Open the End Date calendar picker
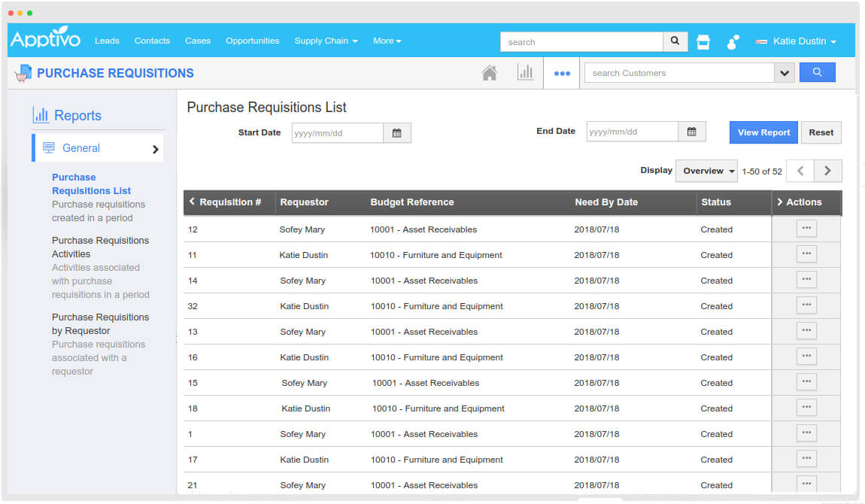This screenshot has width=865, height=504. coord(692,131)
